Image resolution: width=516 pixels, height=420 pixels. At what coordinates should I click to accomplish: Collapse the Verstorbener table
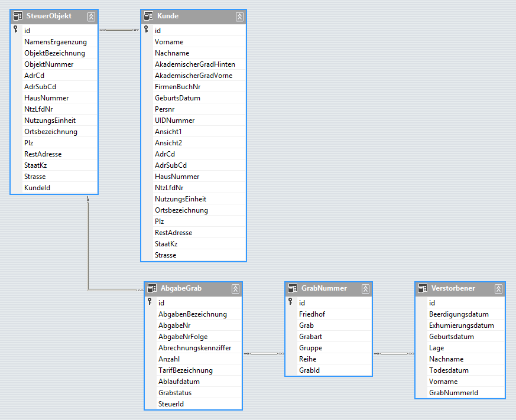pos(498,289)
